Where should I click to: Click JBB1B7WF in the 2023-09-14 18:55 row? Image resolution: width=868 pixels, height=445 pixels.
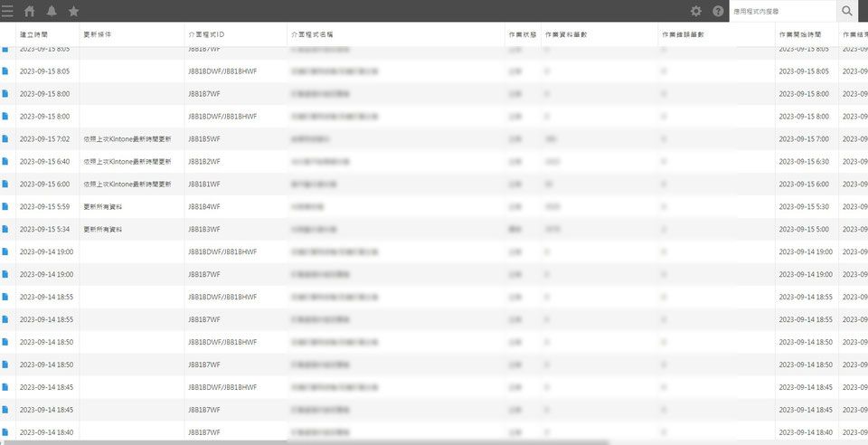point(204,319)
